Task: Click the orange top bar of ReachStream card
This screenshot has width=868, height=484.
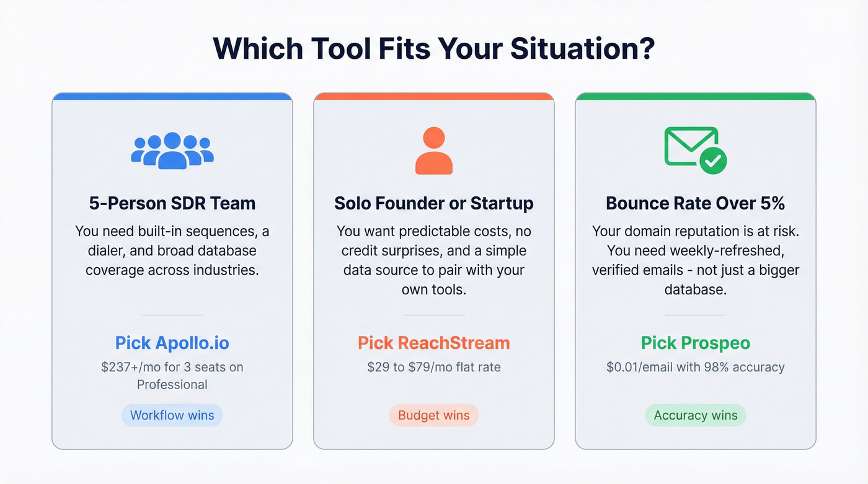Action: point(434,97)
